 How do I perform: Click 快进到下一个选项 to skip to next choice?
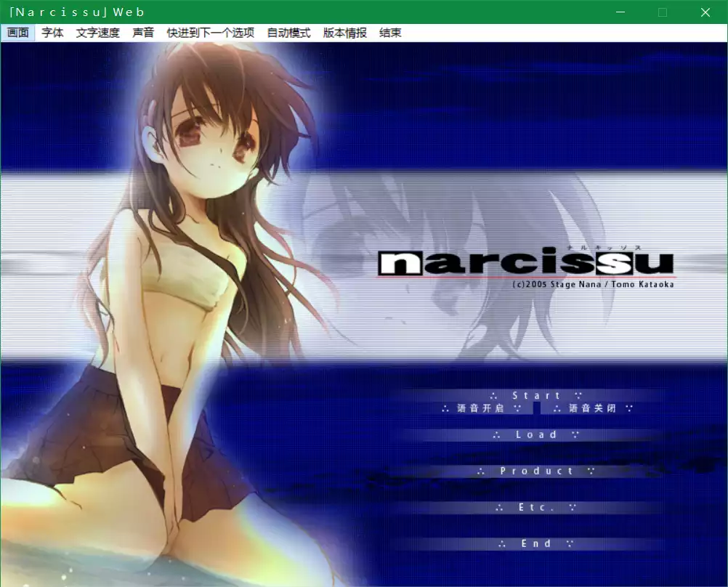pos(209,33)
